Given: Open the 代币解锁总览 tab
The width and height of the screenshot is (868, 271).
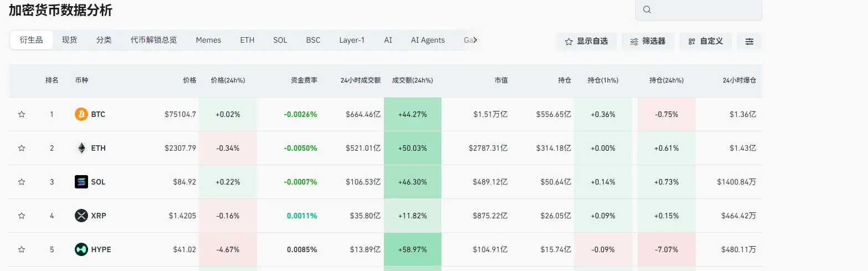Looking at the screenshot, I should pyautogui.click(x=154, y=40).
